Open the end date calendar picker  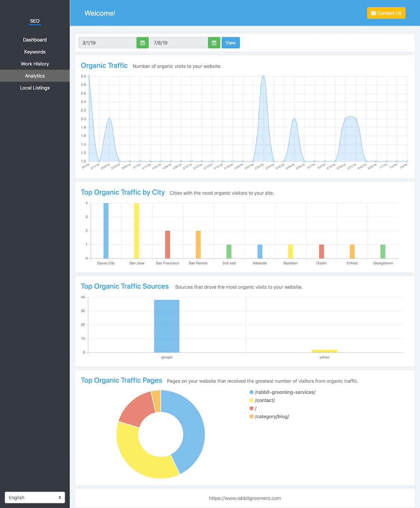pos(214,43)
